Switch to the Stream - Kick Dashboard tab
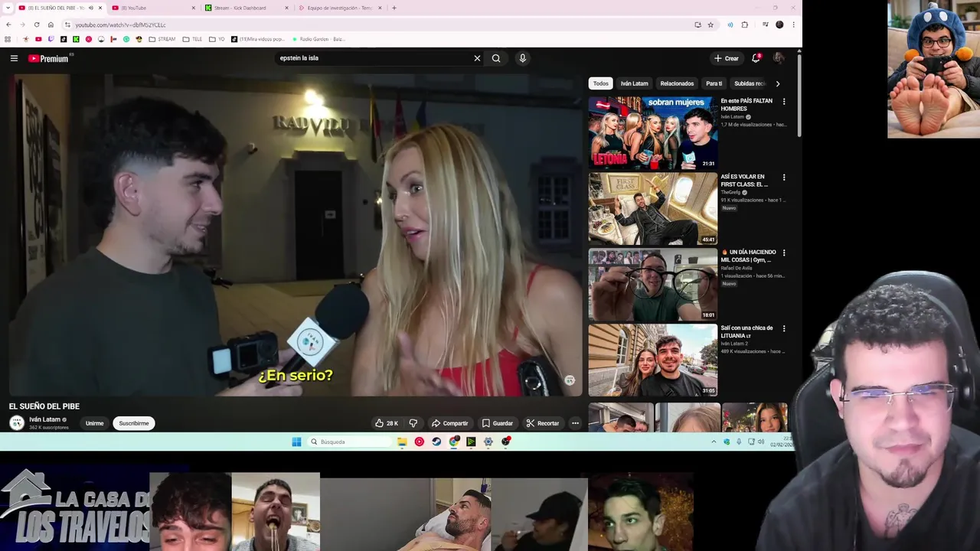 point(245,8)
